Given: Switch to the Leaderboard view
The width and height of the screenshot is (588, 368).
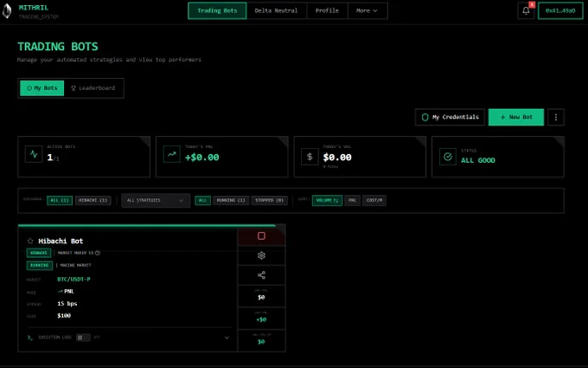Looking at the screenshot, I should coord(93,87).
